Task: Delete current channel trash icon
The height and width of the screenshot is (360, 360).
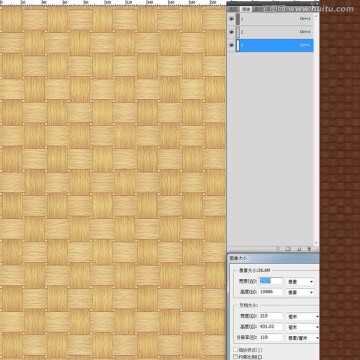Action: coord(309,249)
